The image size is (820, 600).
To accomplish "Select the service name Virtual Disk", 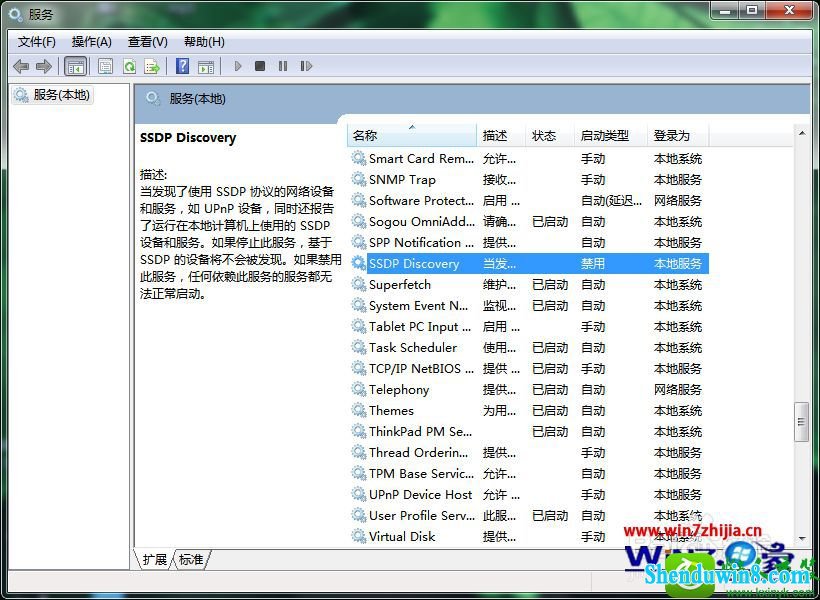I will tap(402, 536).
